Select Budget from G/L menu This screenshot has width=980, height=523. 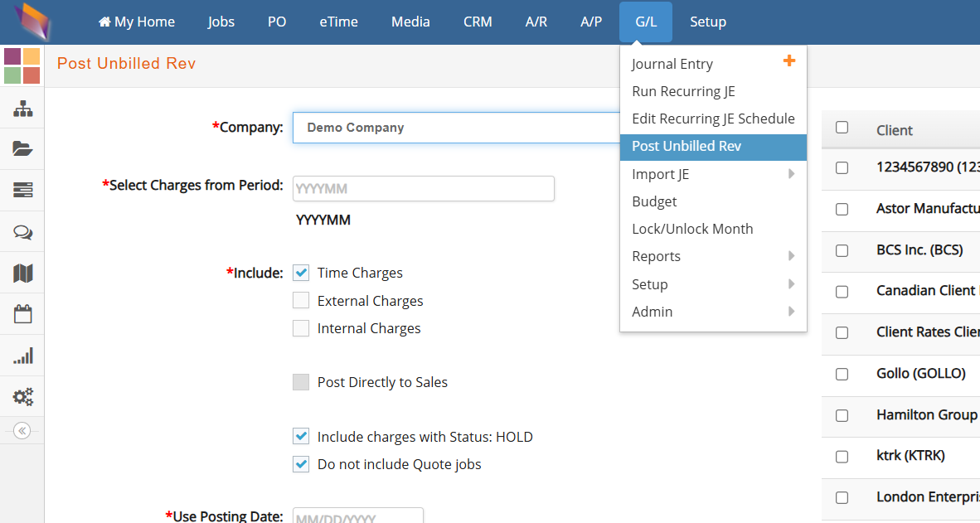654,201
